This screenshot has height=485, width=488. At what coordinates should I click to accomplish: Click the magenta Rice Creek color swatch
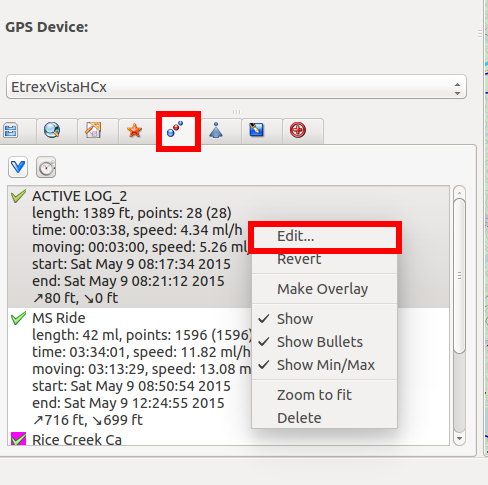[18, 439]
